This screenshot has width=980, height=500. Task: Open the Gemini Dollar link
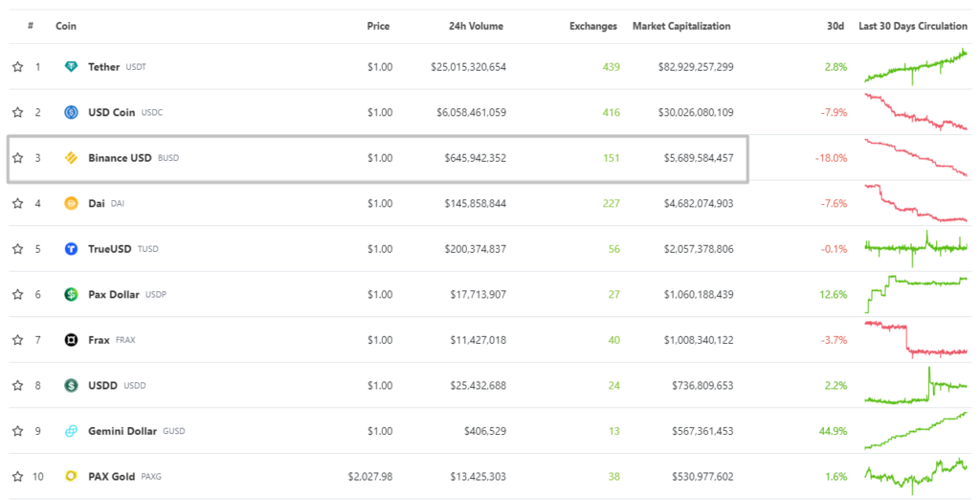[x=122, y=431]
